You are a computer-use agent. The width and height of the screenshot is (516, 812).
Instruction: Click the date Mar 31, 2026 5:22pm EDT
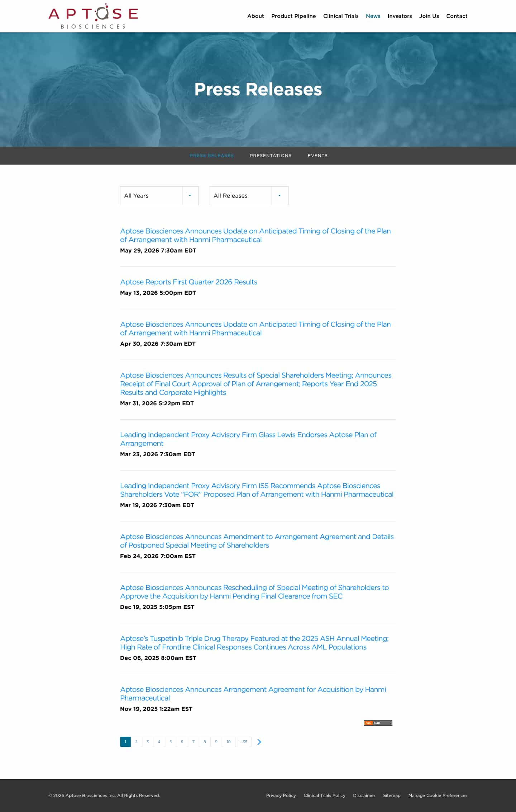click(x=157, y=403)
